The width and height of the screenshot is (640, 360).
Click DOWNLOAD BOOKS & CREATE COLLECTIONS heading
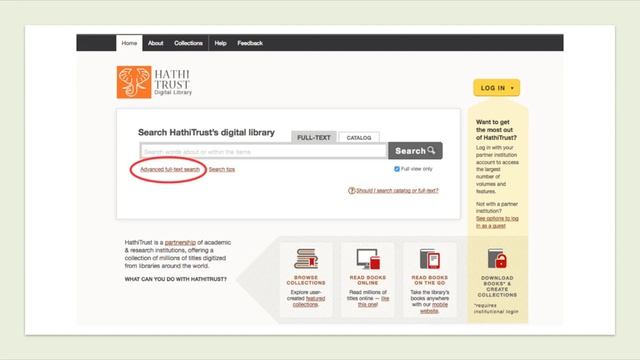497,287
